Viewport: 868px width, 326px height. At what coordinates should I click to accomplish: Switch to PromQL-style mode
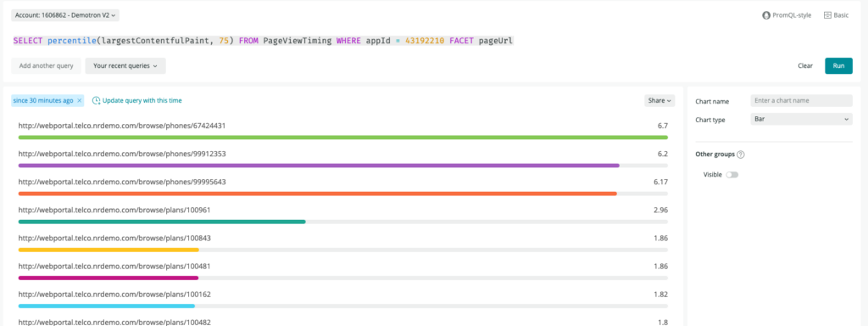click(x=787, y=15)
